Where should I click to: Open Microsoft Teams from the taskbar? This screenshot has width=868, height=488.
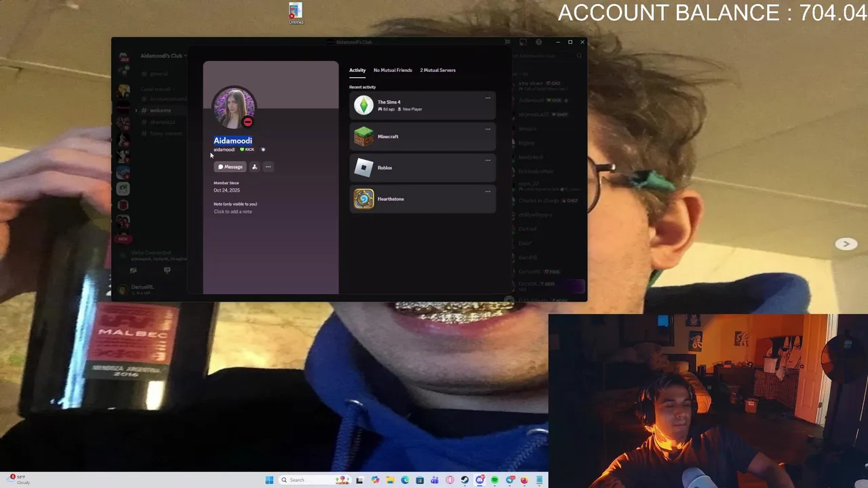pyautogui.click(x=435, y=480)
